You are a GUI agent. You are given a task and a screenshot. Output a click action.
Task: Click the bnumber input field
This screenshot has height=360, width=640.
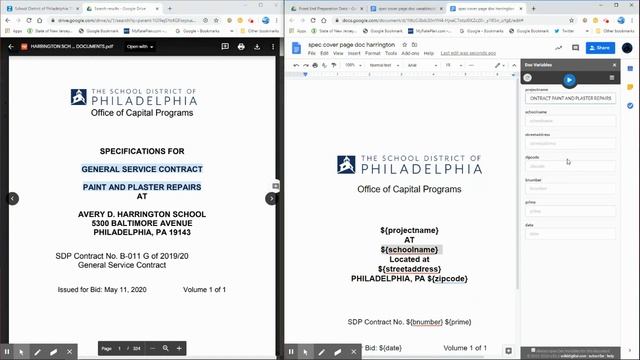point(570,189)
